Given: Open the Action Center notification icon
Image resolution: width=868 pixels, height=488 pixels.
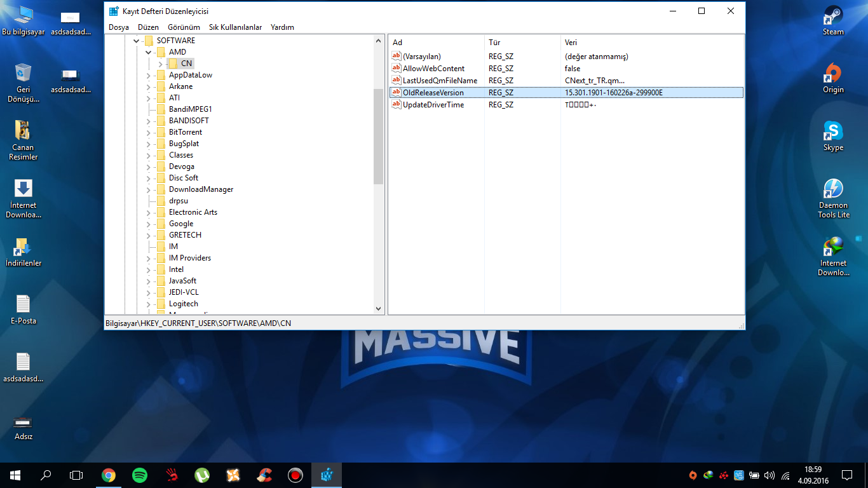Looking at the screenshot, I should (x=847, y=475).
